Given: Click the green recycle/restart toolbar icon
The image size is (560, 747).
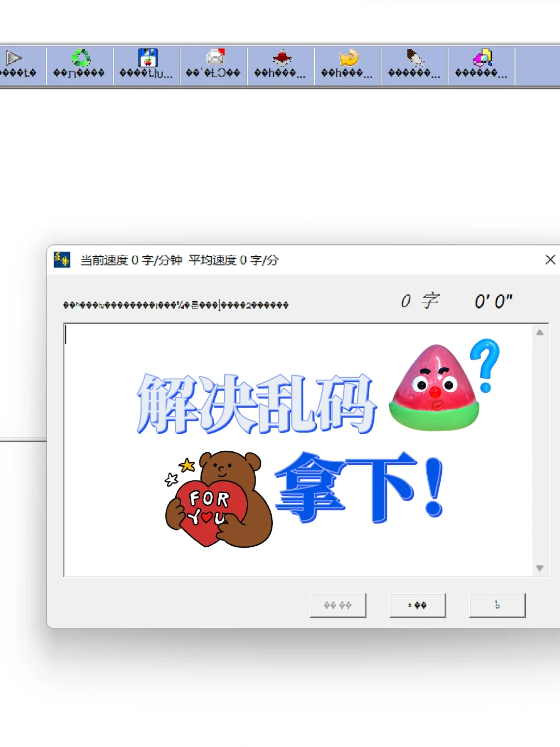Looking at the screenshot, I should pos(81,57).
